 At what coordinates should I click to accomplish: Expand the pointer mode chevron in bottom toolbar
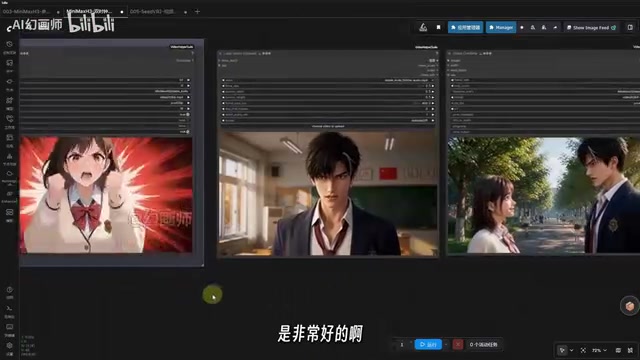(x=571, y=350)
